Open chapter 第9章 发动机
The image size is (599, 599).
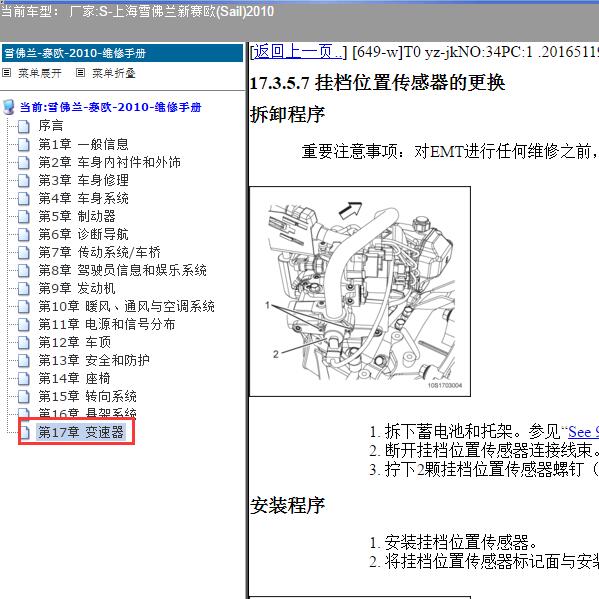[77, 288]
